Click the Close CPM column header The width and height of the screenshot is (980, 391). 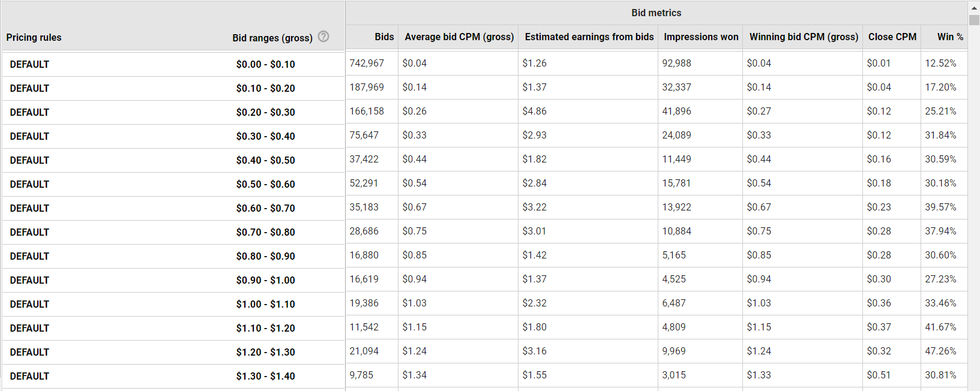point(892,37)
